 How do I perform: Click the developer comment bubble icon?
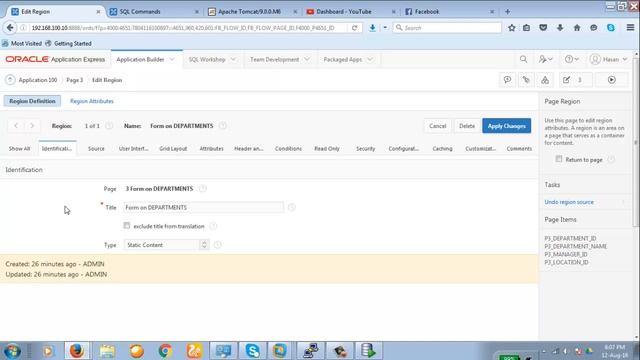pyautogui.click(x=507, y=80)
